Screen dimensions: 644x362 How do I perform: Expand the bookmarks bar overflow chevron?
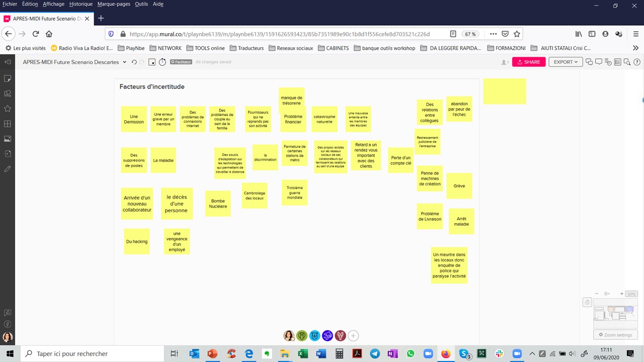click(x=635, y=48)
